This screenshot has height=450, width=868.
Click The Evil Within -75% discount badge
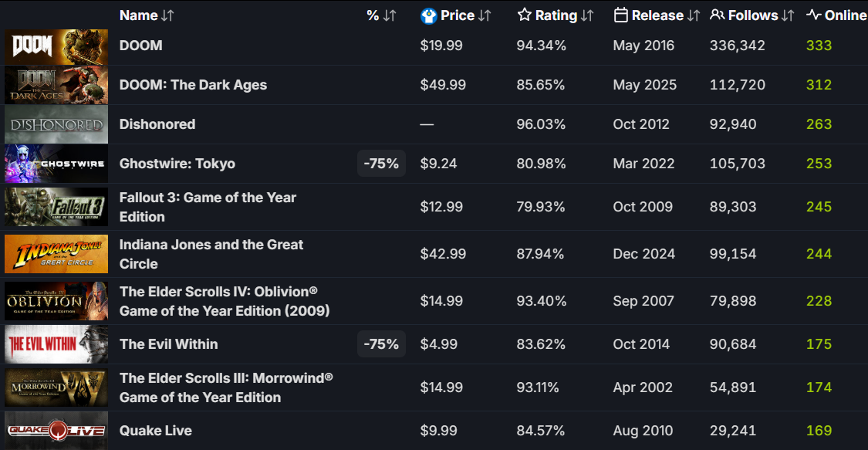click(x=381, y=344)
